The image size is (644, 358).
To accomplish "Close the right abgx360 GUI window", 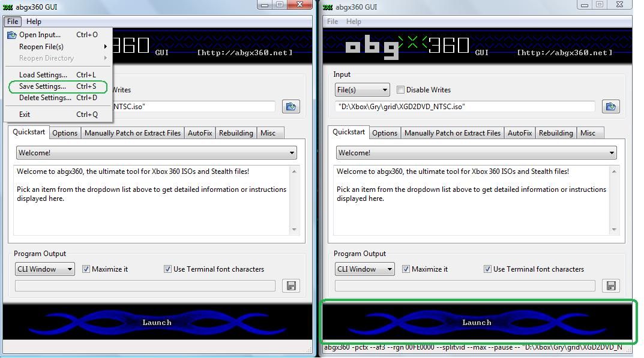I will point(620,5).
